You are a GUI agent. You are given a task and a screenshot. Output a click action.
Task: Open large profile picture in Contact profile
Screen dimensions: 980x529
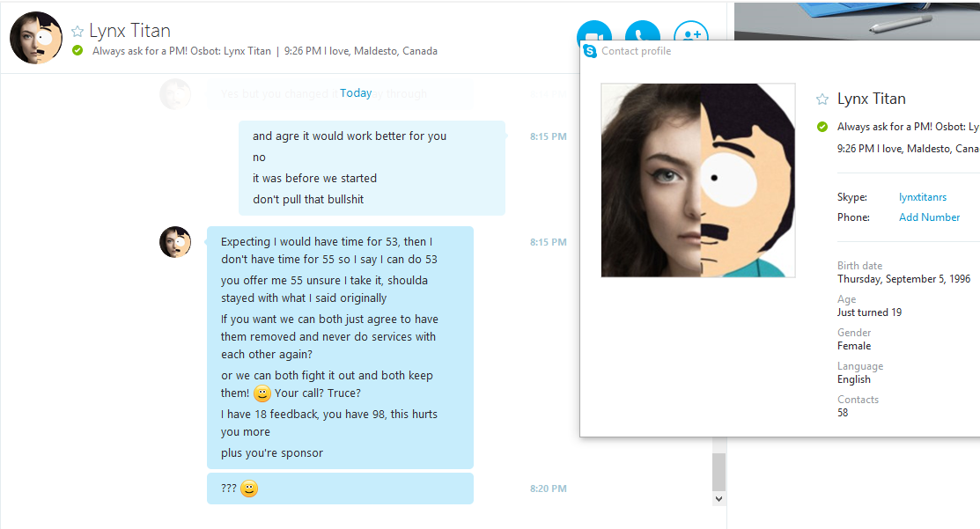coord(698,180)
